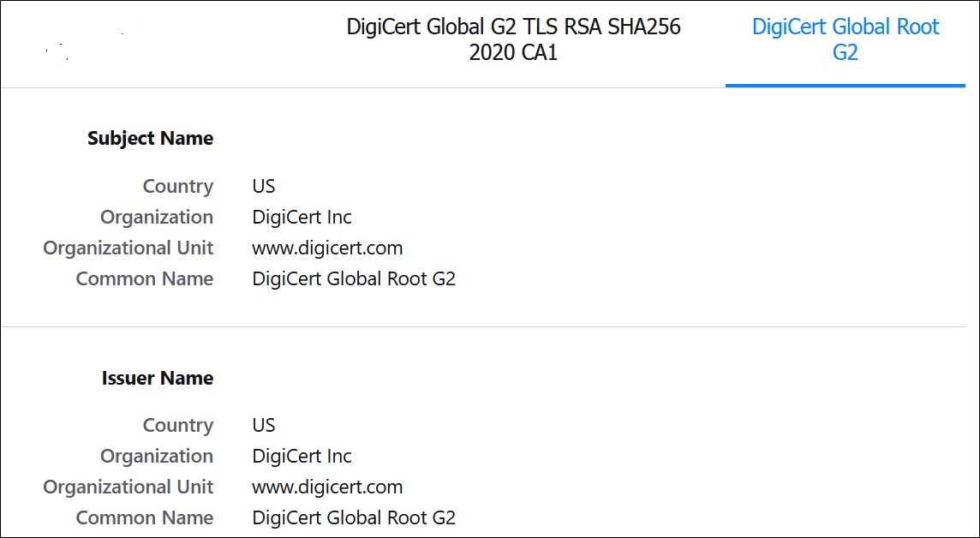980x538 pixels.
Task: Click the Country label under Issuer Name
Action: pyautogui.click(x=178, y=425)
